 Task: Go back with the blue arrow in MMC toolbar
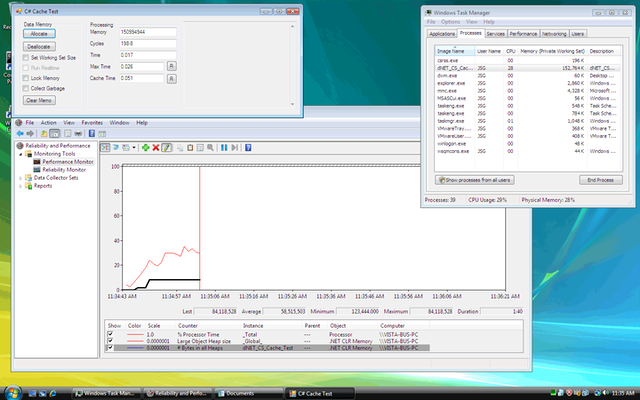pyautogui.click(x=20, y=133)
